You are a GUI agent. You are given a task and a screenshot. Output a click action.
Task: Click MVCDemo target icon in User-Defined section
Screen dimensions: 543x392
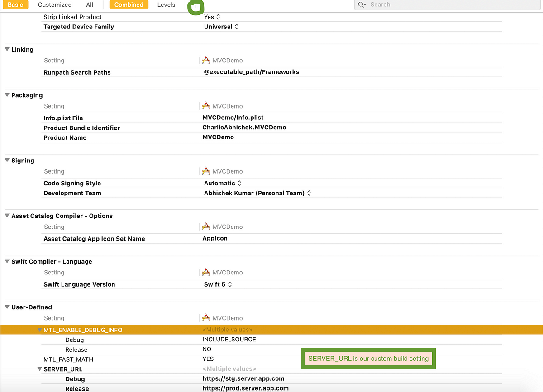206,318
